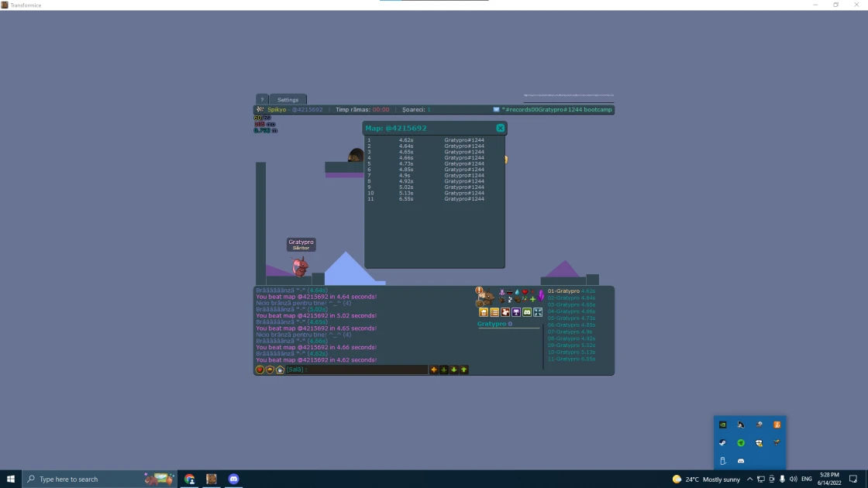Open the orange list menu icon
This screenshot has width=868, height=488.
point(494,313)
